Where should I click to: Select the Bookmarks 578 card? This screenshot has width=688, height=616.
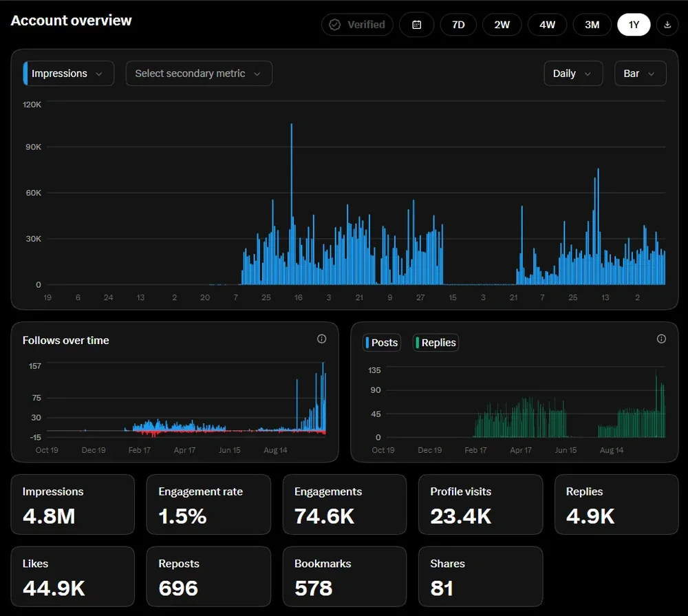coord(345,577)
